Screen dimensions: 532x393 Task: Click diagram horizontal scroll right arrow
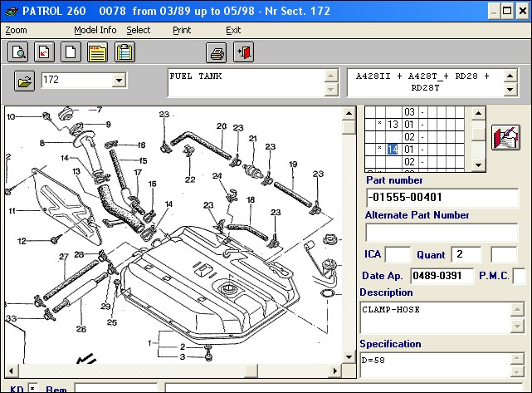point(334,371)
